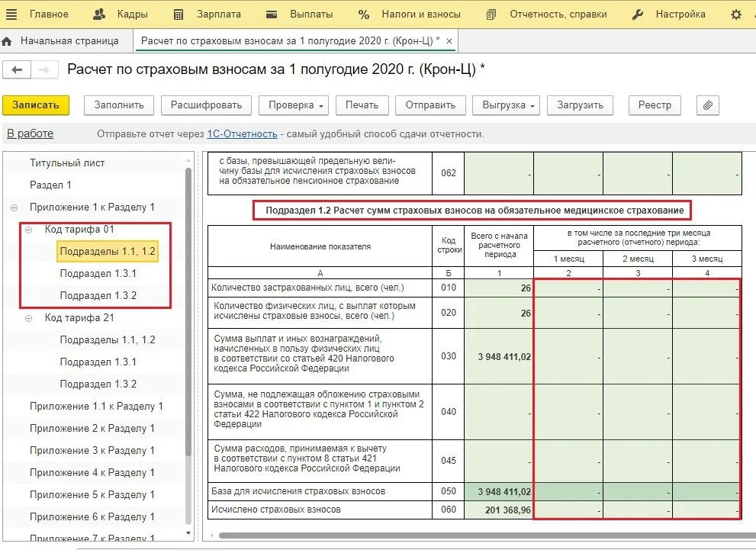Image resolution: width=756 pixels, height=550 pixels.
Task: Open the Проверка dropdown
Action: click(294, 105)
